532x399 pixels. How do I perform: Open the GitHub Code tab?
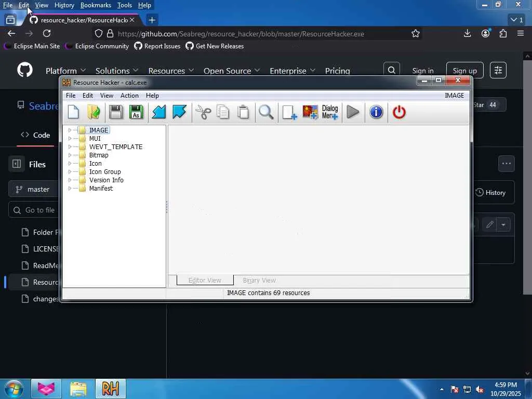[35, 135]
